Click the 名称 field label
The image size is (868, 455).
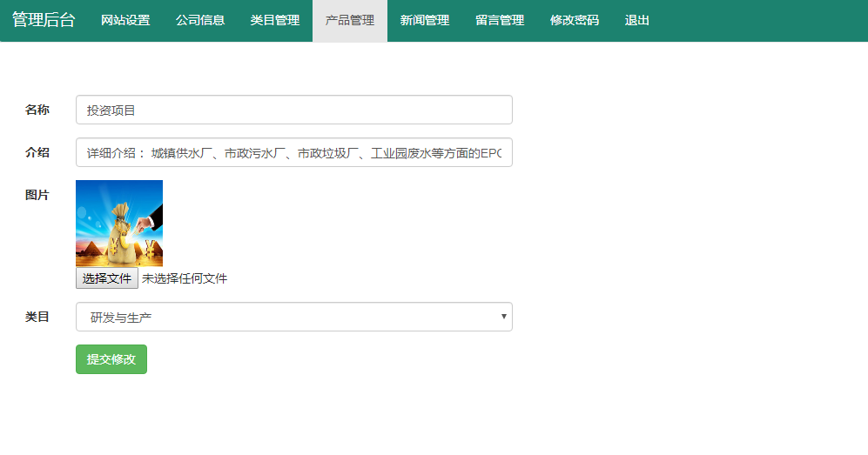37,110
